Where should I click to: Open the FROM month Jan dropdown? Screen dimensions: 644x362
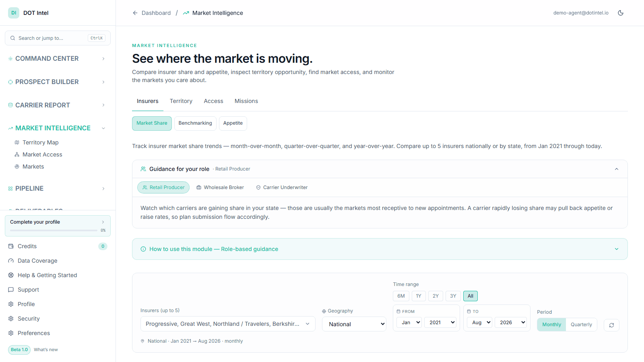(409, 323)
